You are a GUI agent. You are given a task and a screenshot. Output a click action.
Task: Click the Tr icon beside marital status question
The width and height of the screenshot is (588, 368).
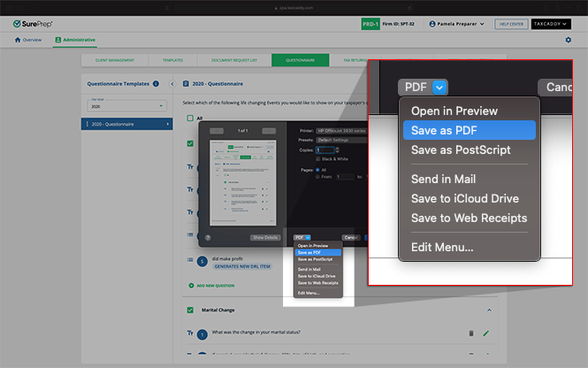[x=190, y=333]
